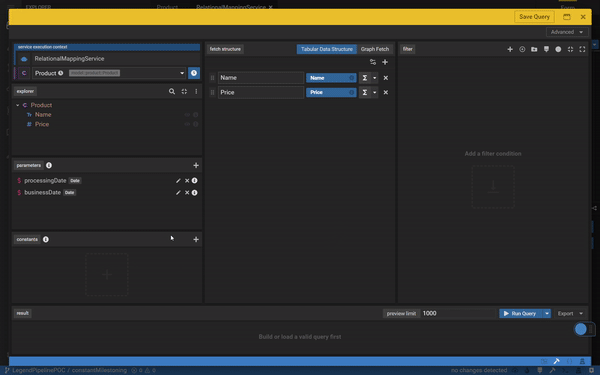Select RelationalMappingService text in context
The image size is (600, 375).
(x=69, y=59)
